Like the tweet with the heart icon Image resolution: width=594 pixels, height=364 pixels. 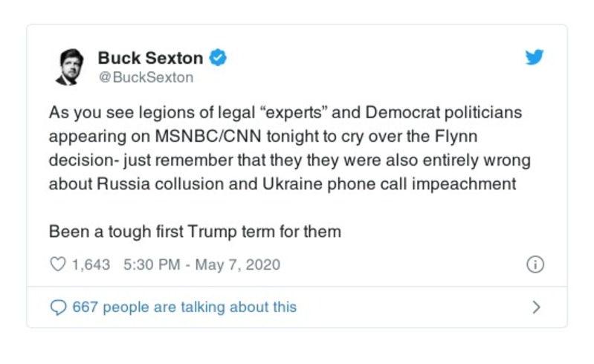(x=57, y=264)
